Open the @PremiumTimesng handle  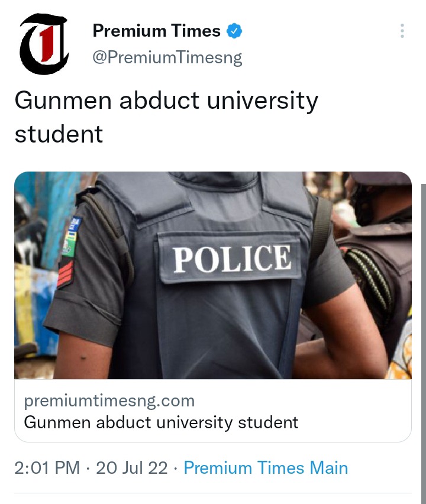(x=167, y=58)
